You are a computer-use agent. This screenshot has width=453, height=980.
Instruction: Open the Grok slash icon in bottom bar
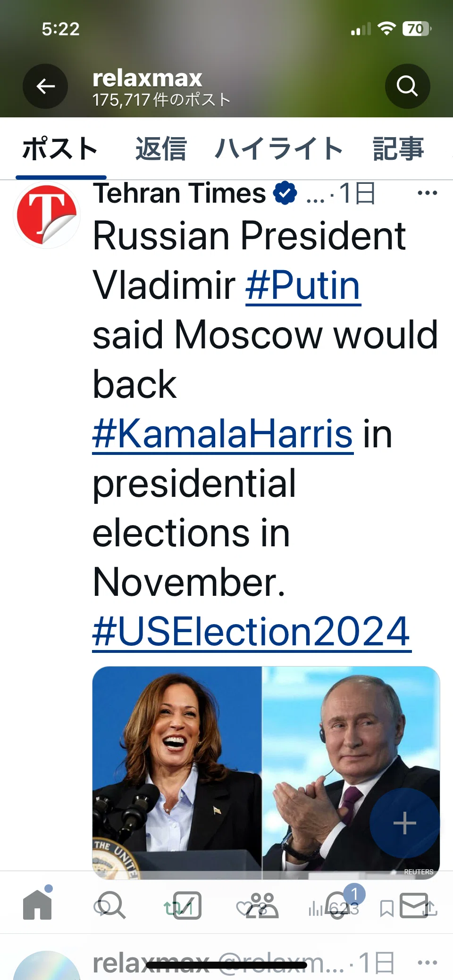[187, 906]
